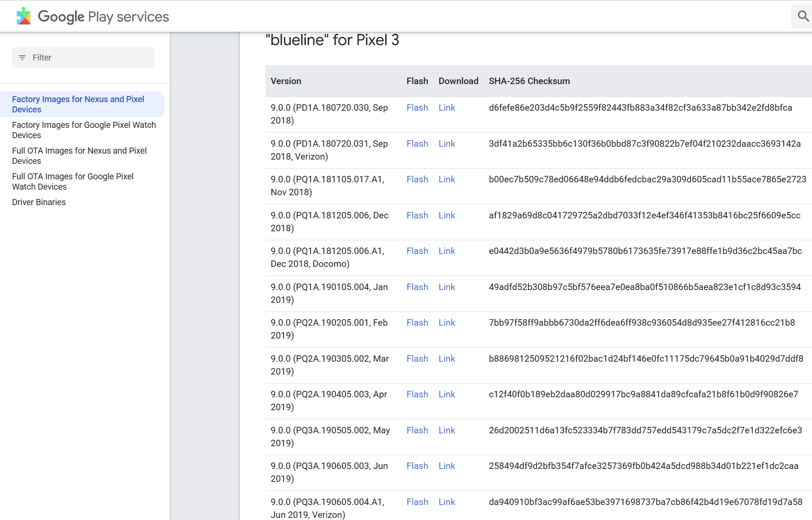Click download Link for PD1A.180720.030
The height and width of the screenshot is (520, 812).
point(447,108)
